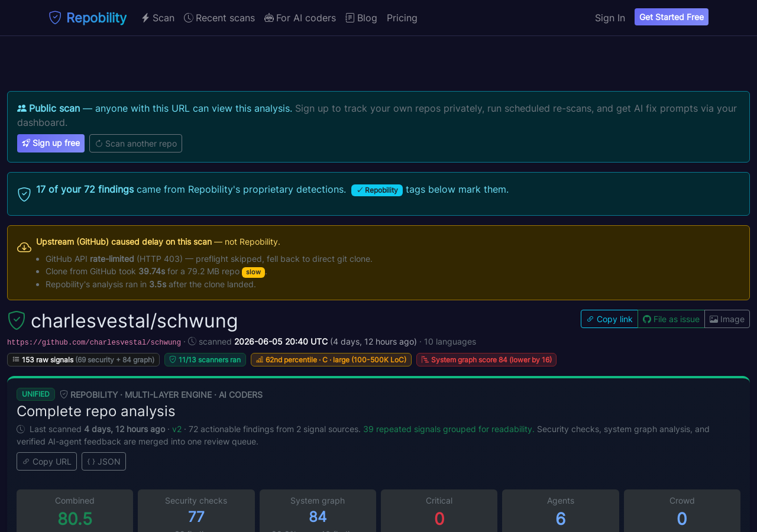Click the Image export button

(x=727, y=319)
